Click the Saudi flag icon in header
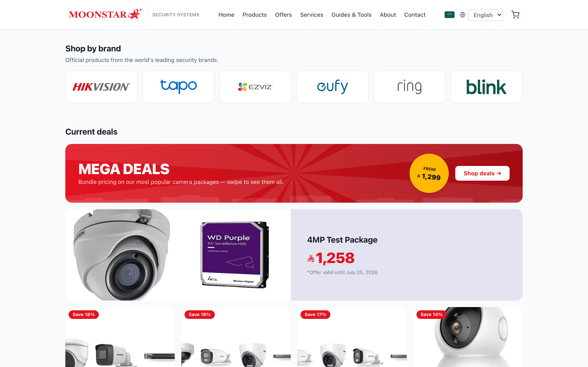 pyautogui.click(x=449, y=15)
